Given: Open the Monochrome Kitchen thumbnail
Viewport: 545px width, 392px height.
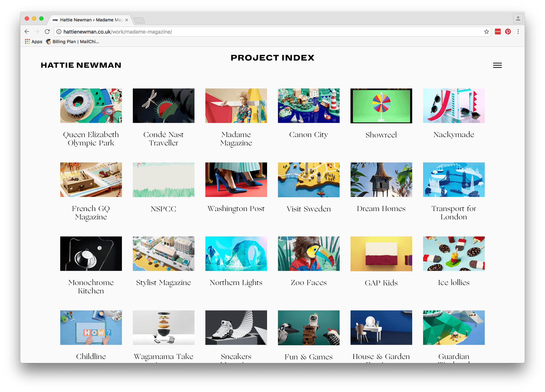Looking at the screenshot, I should [x=91, y=253].
